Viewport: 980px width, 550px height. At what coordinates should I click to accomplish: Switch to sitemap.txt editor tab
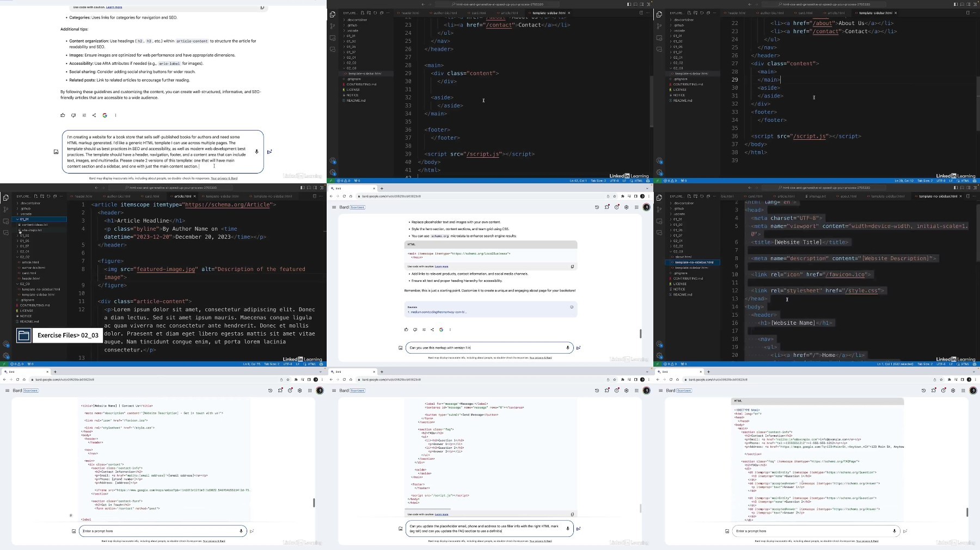tap(816, 196)
